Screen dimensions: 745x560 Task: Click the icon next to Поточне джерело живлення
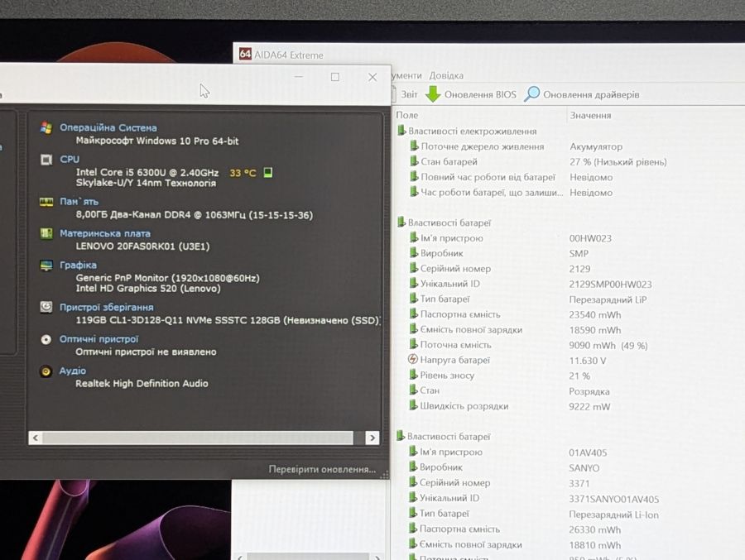click(x=415, y=146)
